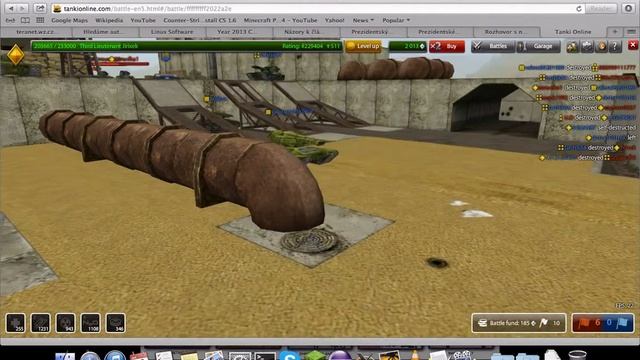Toggle the game sound icon
640x360 pixels.
tap(601, 47)
